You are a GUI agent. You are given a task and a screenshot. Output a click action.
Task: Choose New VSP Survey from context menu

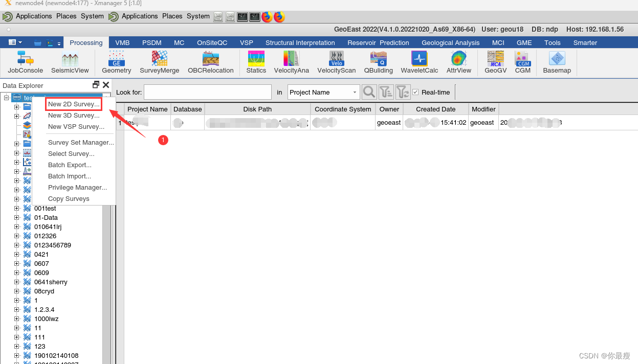pos(76,127)
